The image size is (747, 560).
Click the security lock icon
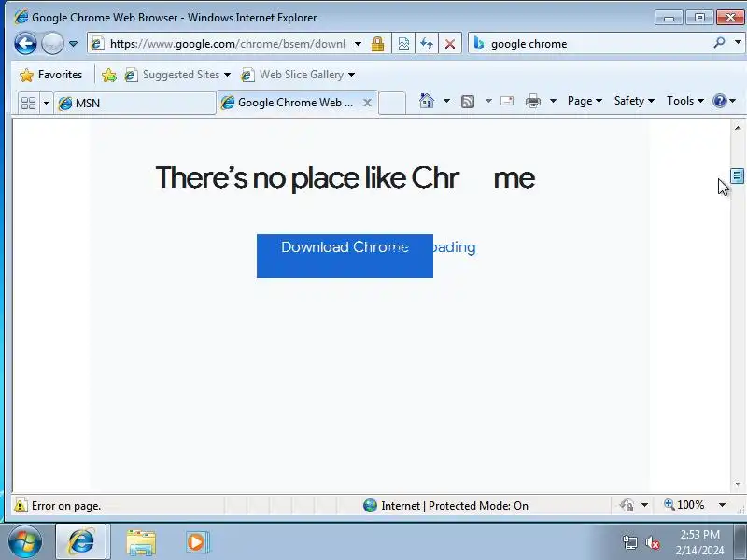point(377,44)
